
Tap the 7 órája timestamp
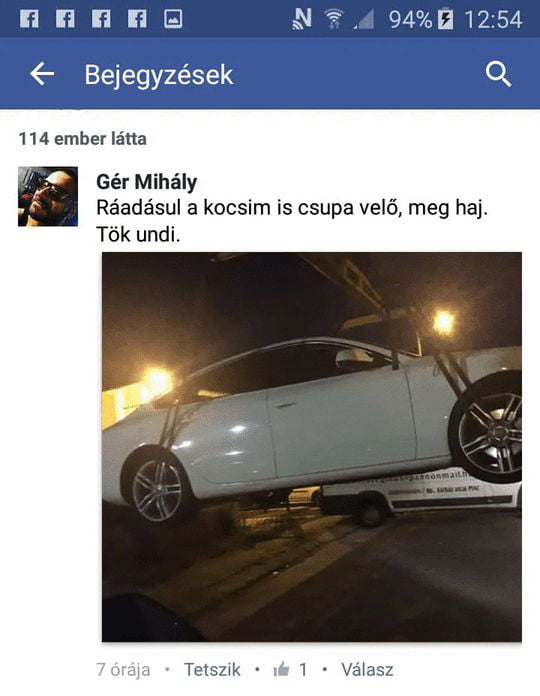123,670
